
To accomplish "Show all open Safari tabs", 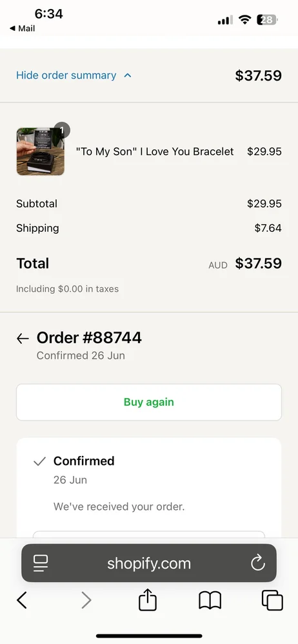I will tap(272, 600).
